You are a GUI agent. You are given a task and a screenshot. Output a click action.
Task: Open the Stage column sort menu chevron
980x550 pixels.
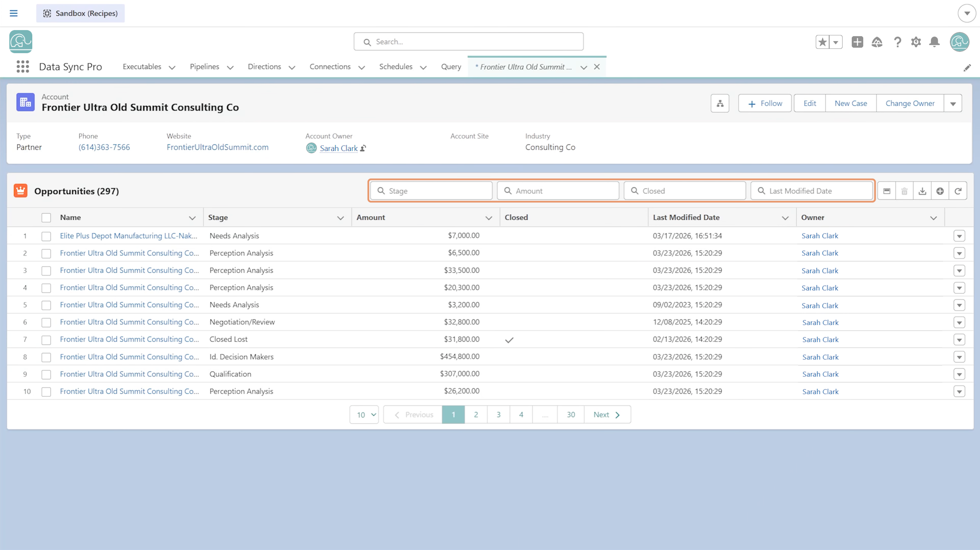[x=340, y=218]
